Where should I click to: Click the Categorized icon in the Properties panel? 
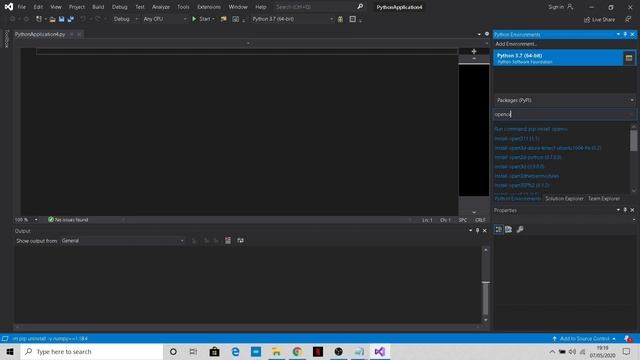[499, 229]
